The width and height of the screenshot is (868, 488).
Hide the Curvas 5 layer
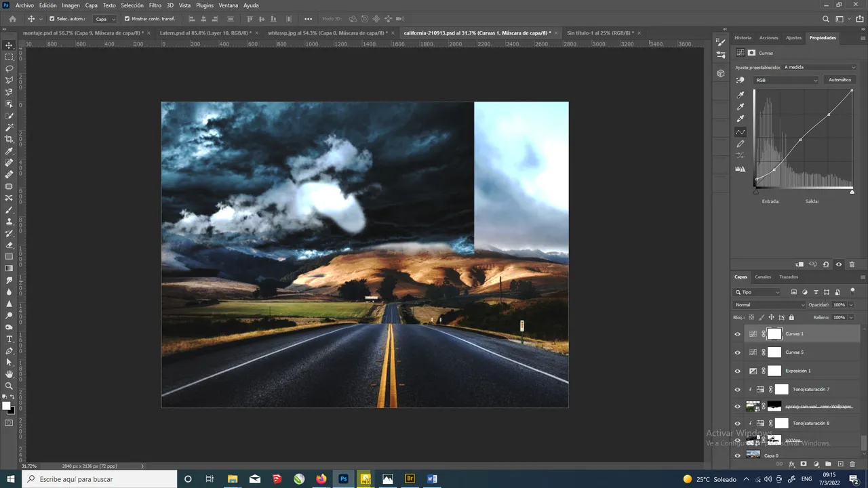(738, 352)
